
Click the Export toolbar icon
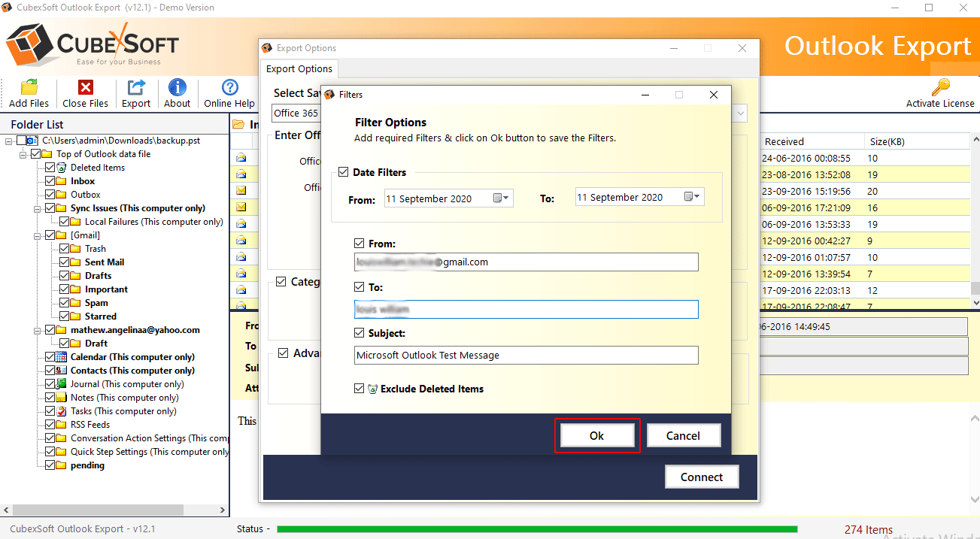136,87
